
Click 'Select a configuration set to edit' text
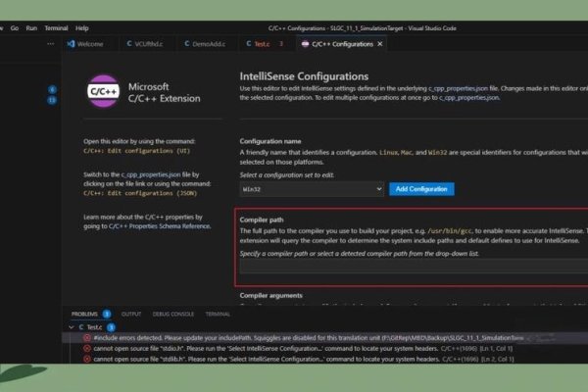point(287,175)
